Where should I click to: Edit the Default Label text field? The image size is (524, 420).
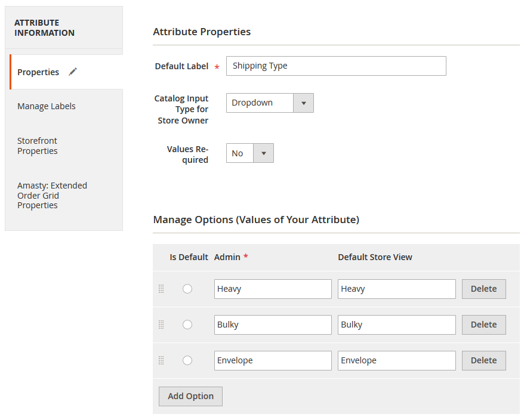point(336,66)
